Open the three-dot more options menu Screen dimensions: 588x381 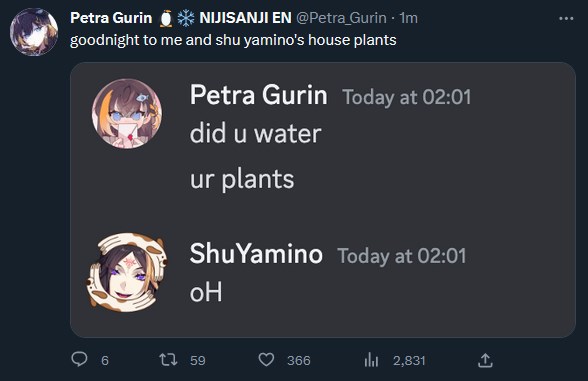(566, 18)
